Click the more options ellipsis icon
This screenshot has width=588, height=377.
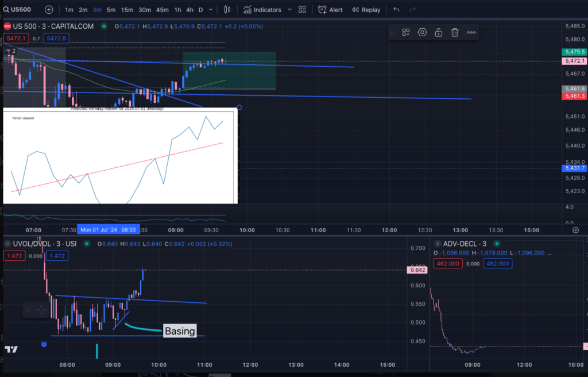point(471,33)
